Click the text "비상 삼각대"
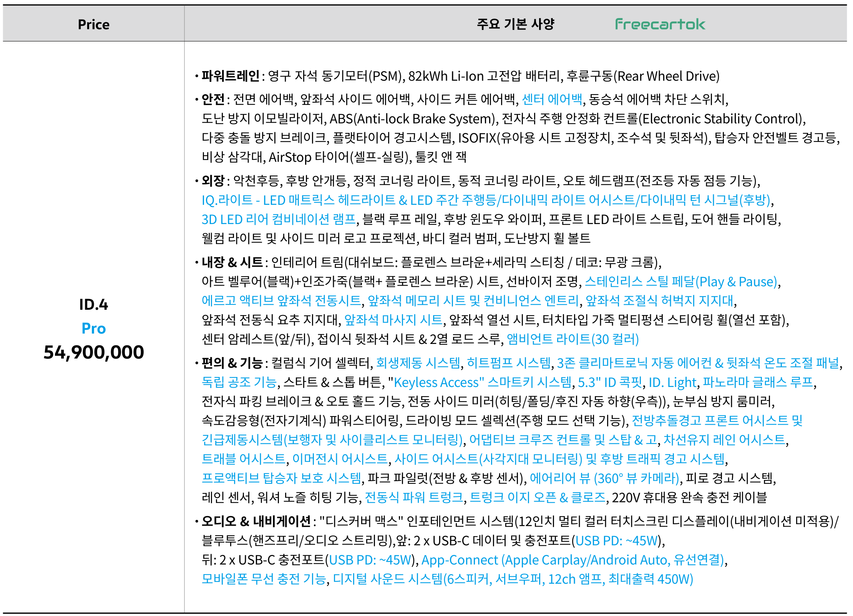Image resolution: width=853 pixels, height=616 pixels. [x=231, y=157]
